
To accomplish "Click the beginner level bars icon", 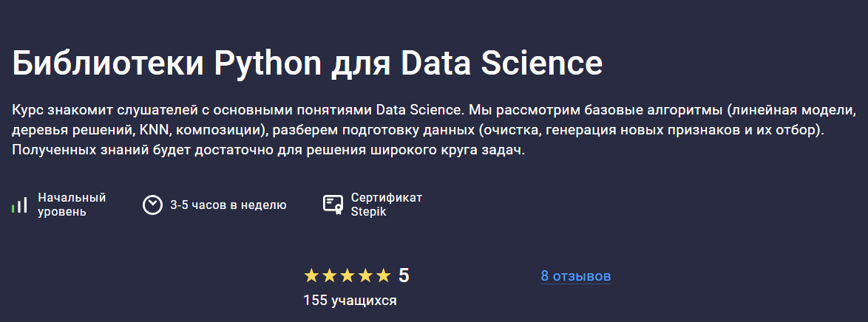I will pyautogui.click(x=19, y=205).
